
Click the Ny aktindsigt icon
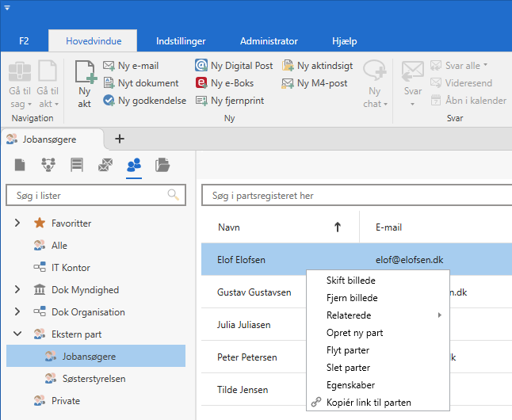(x=288, y=65)
